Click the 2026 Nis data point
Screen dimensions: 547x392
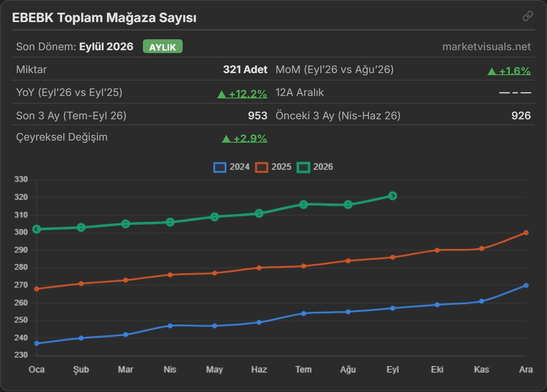pos(170,222)
